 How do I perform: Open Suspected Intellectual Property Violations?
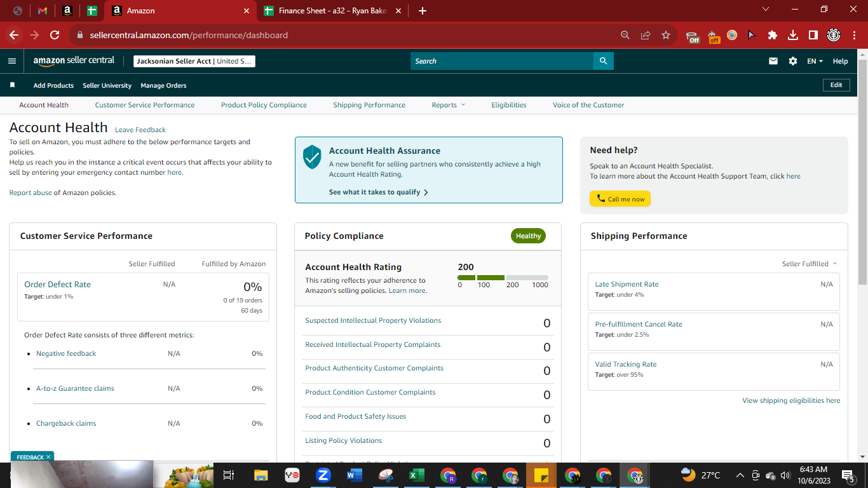pos(373,320)
